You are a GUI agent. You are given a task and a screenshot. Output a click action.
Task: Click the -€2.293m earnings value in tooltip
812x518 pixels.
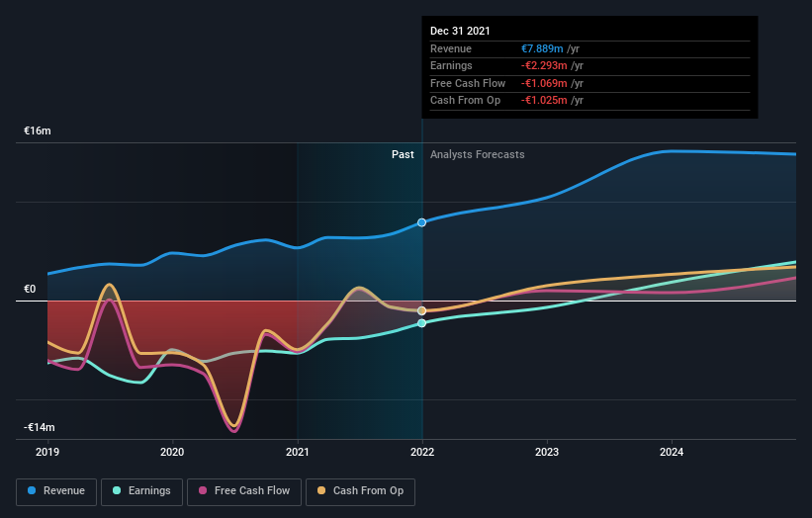(544, 65)
